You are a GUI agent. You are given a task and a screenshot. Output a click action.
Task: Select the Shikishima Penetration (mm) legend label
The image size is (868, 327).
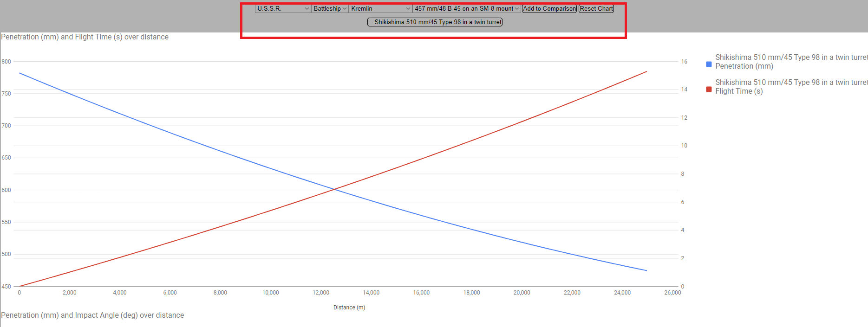[791, 62]
